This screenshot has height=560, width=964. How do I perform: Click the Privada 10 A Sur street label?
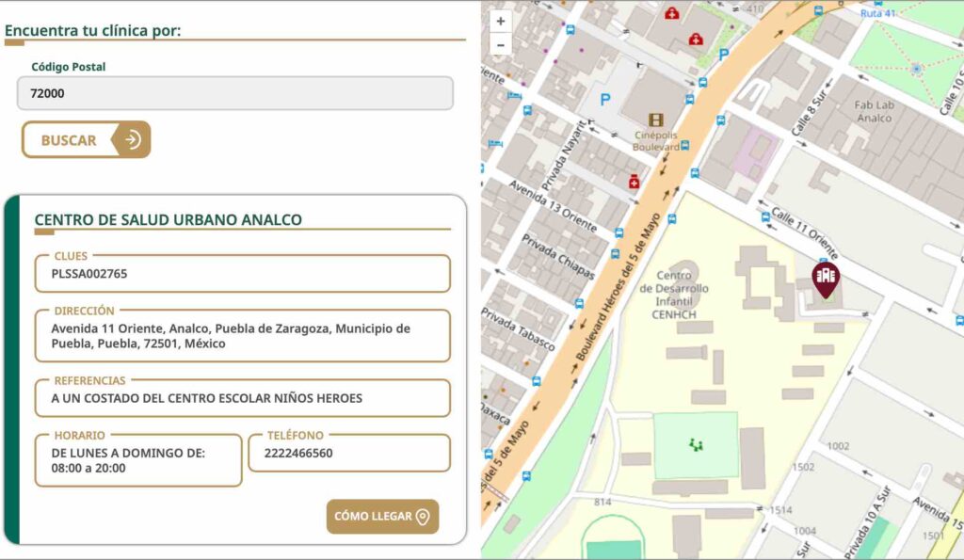click(x=868, y=522)
